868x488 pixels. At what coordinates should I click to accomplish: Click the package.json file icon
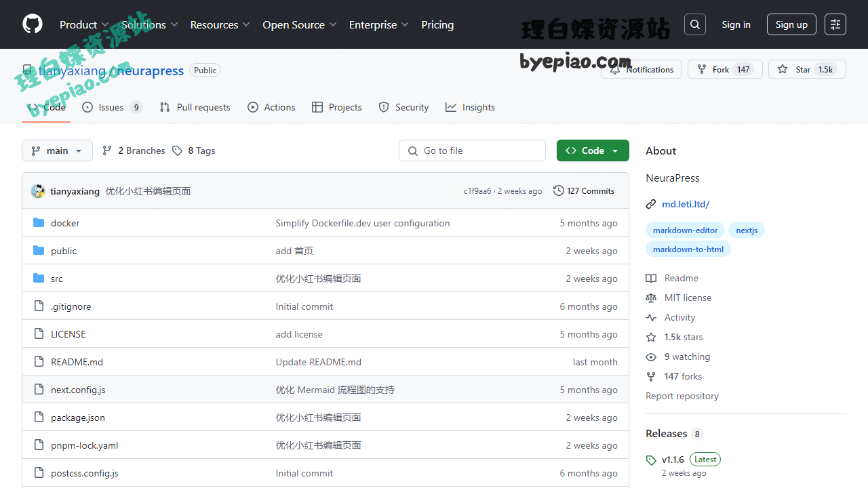(39, 418)
